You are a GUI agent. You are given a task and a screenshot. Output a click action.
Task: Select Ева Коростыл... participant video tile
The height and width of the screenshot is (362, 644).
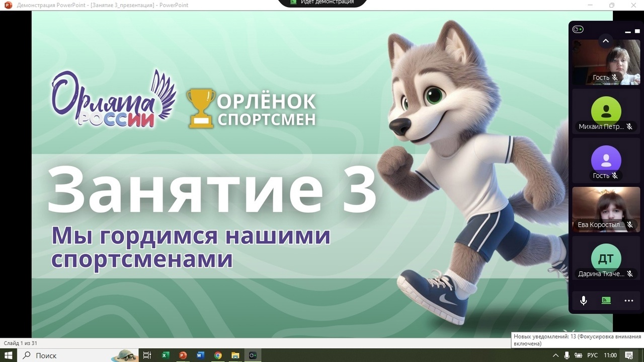[x=606, y=209]
